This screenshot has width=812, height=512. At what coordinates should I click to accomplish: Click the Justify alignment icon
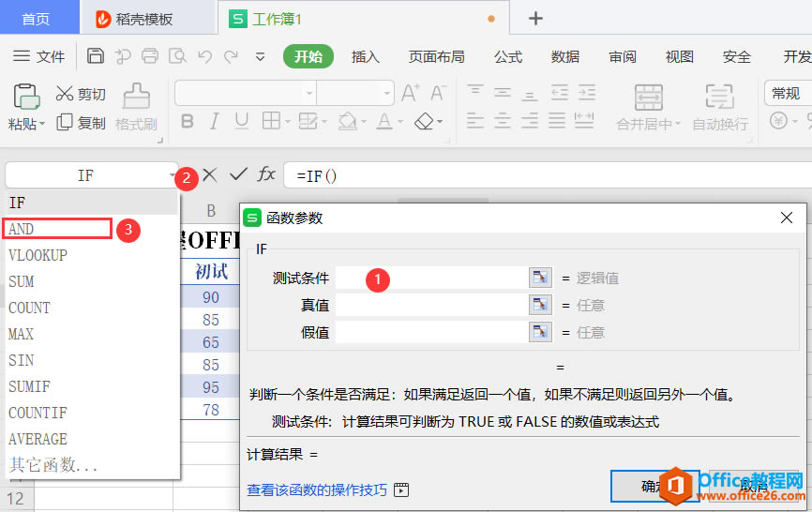pos(557,121)
